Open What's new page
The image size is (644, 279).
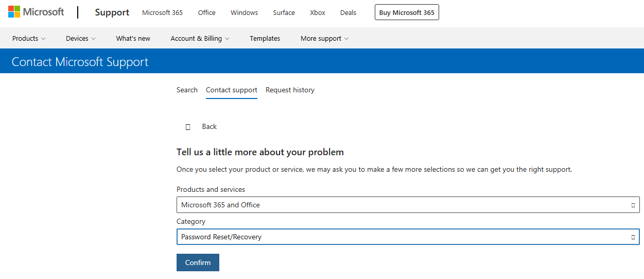coord(133,39)
